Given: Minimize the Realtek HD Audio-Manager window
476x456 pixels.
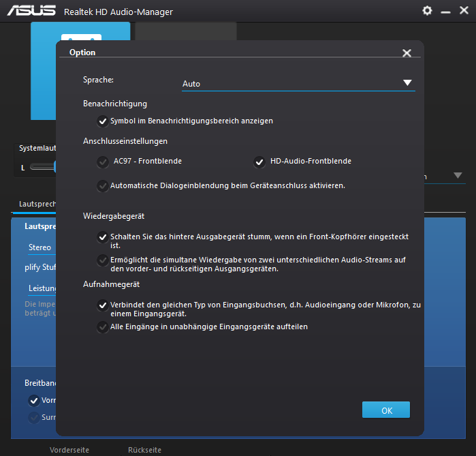Looking at the screenshot, I should [445, 12].
